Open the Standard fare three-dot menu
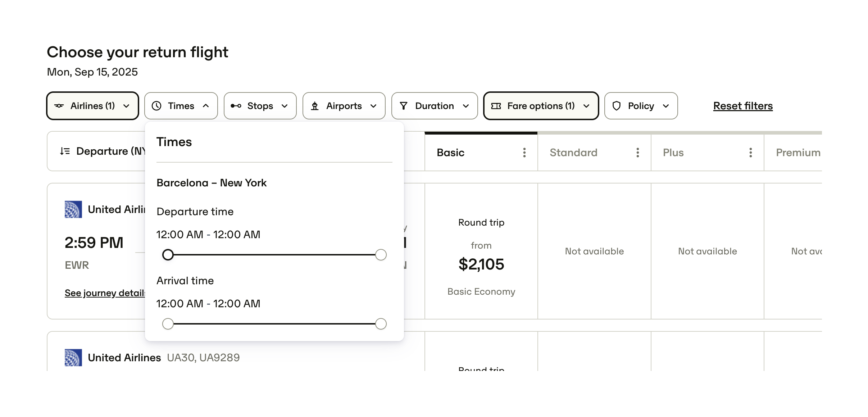Viewport: 868px width, 417px height. (637, 153)
